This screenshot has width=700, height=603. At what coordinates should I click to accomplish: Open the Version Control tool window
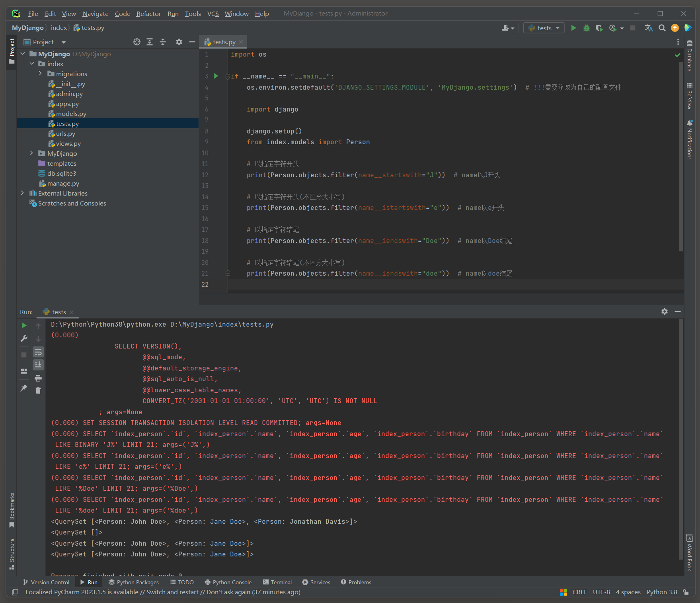coord(46,582)
